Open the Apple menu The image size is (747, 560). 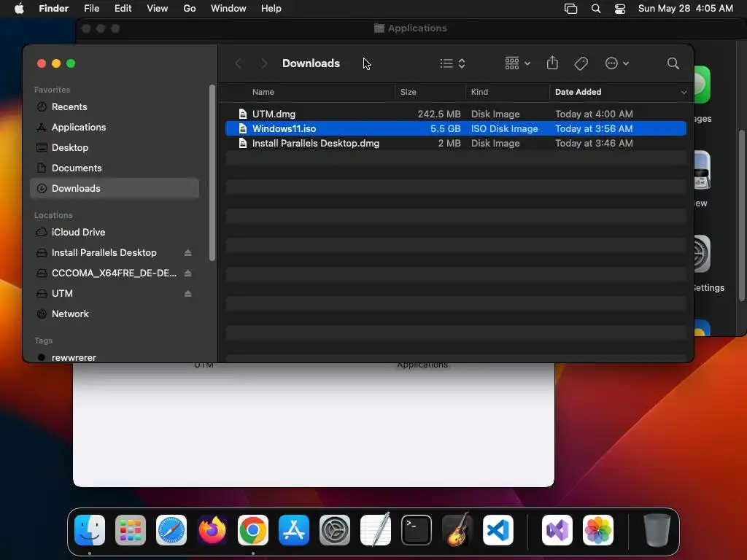click(19, 9)
